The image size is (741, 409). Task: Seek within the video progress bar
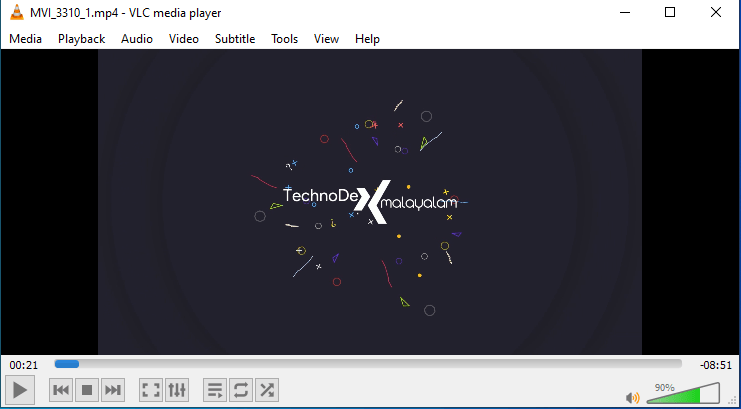tap(368, 364)
